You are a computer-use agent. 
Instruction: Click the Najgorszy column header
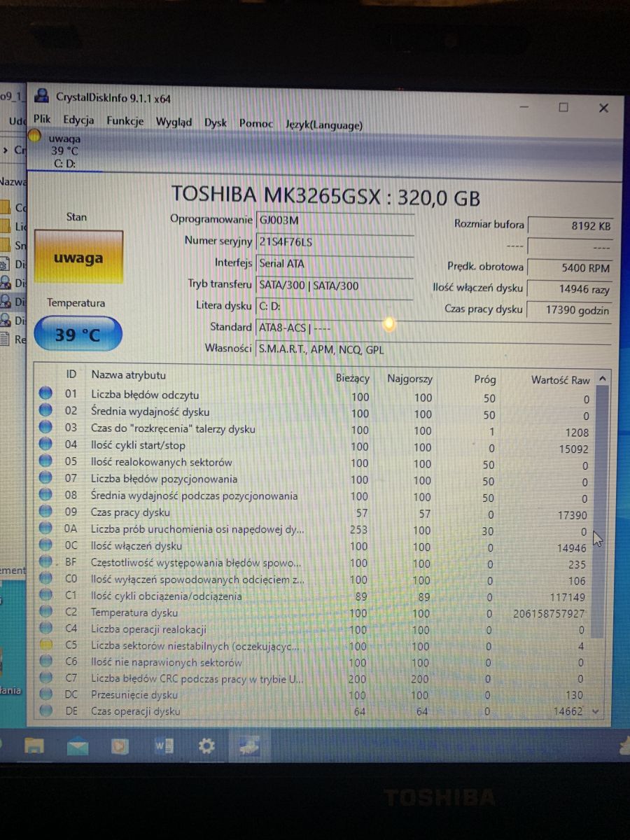[409, 379]
